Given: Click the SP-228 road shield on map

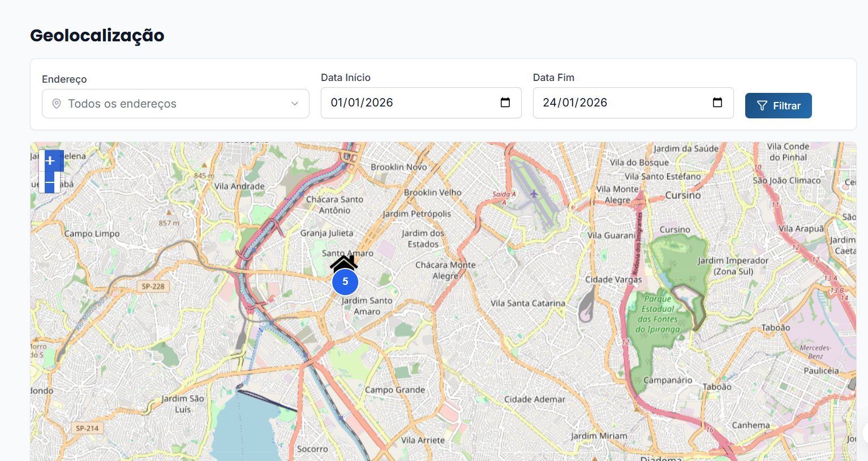Looking at the screenshot, I should (153, 287).
